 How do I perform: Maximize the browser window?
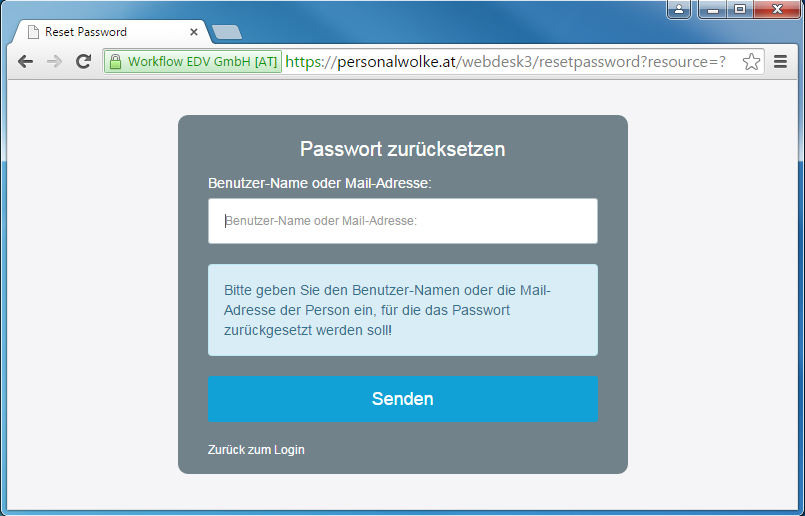pos(740,9)
